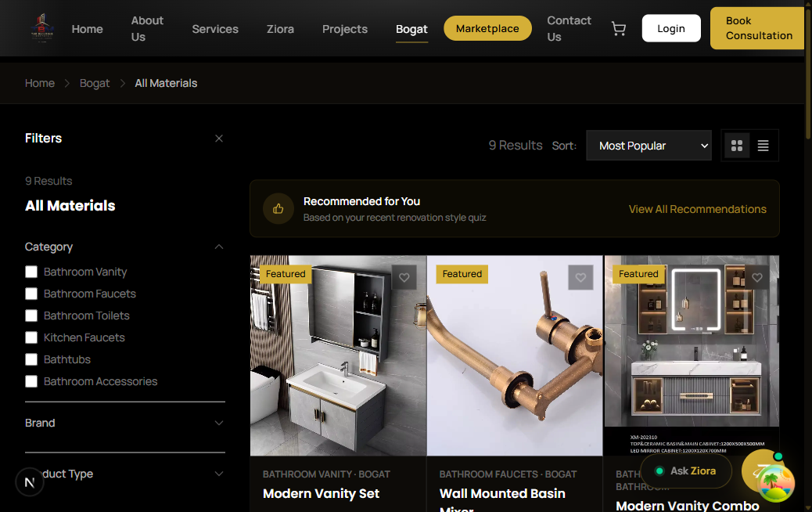Click the Marketplace button
Image resolution: width=812 pixels, height=512 pixels.
(x=487, y=28)
